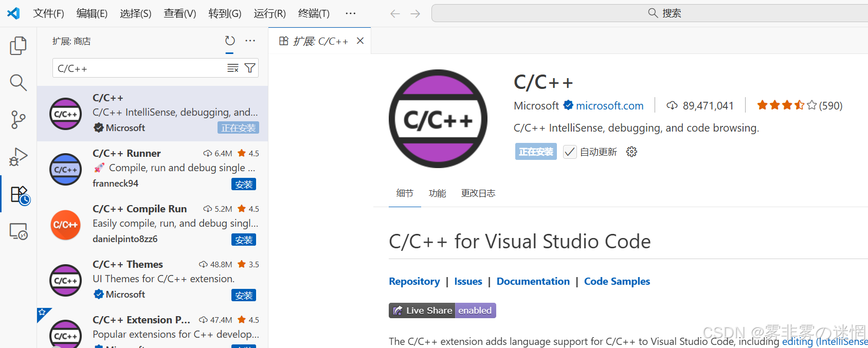Toggle the auto update checkbox
Image resolution: width=868 pixels, height=348 pixels.
click(570, 152)
